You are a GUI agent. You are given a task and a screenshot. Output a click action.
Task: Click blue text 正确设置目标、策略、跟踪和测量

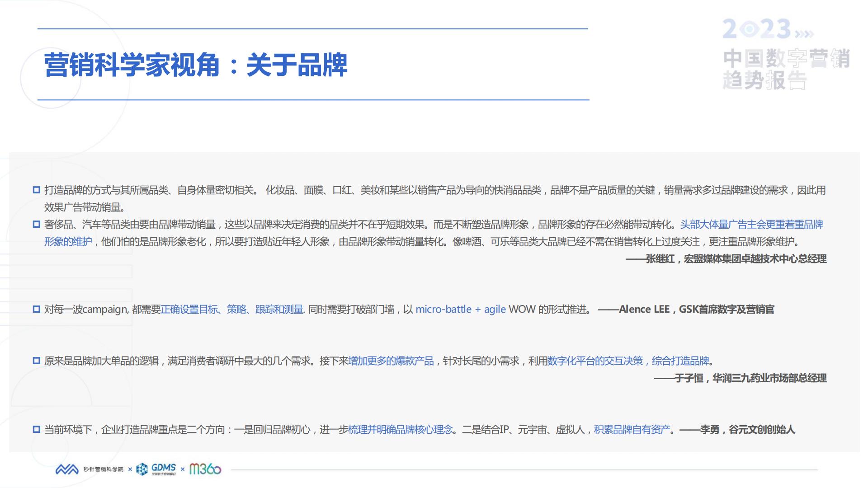pos(232,310)
